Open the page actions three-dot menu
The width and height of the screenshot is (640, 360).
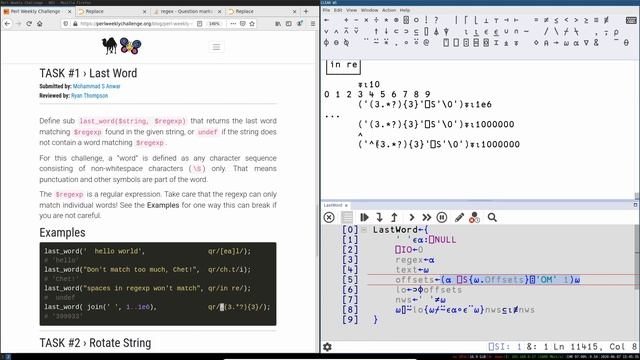point(233,24)
